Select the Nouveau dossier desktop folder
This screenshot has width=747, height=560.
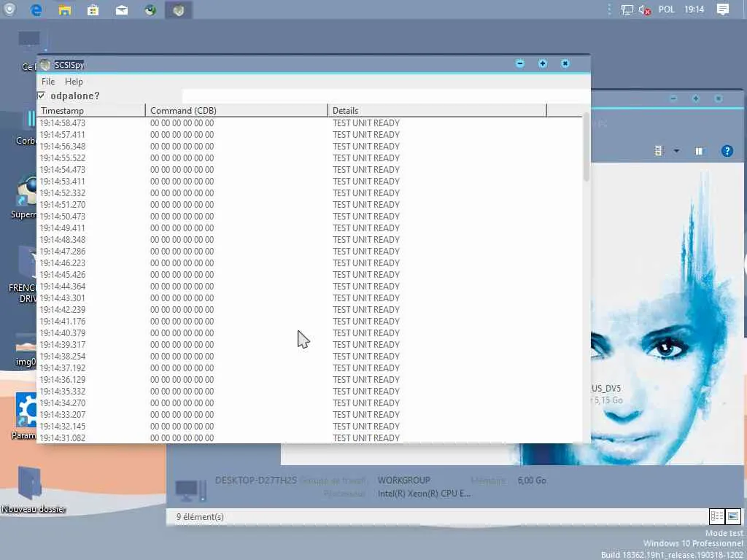[x=32, y=489]
